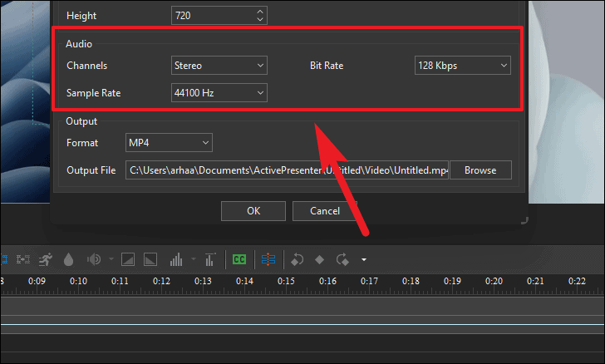The height and width of the screenshot is (364, 605).
Task: Click the Cancel button
Action: (324, 211)
